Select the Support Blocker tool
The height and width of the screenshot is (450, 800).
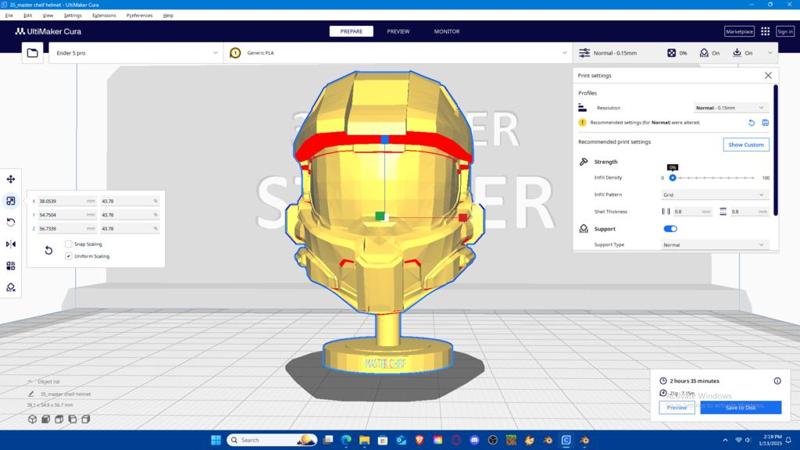(x=11, y=287)
